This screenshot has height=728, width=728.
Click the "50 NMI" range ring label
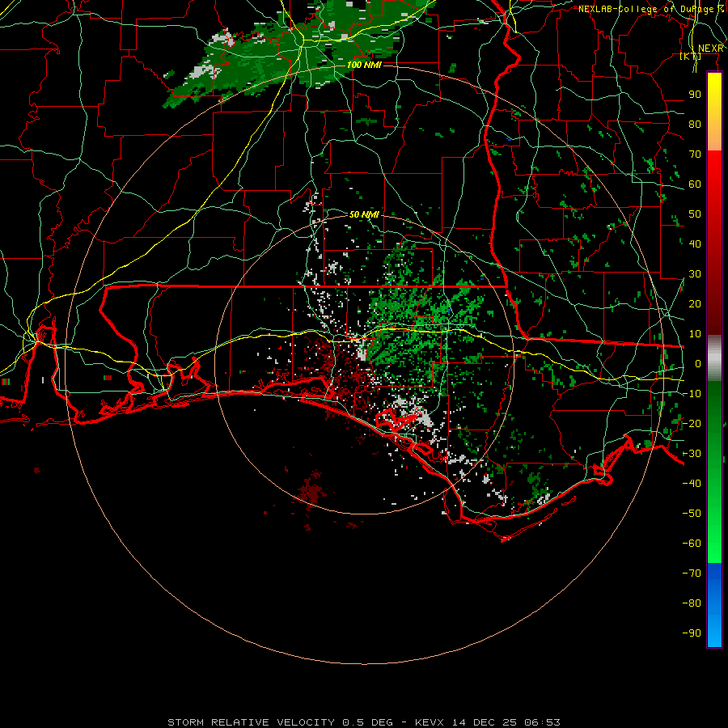pos(365,214)
